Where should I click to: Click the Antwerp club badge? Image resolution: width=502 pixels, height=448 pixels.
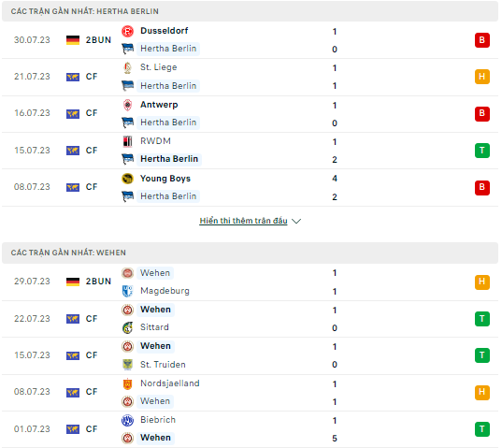tap(127, 105)
